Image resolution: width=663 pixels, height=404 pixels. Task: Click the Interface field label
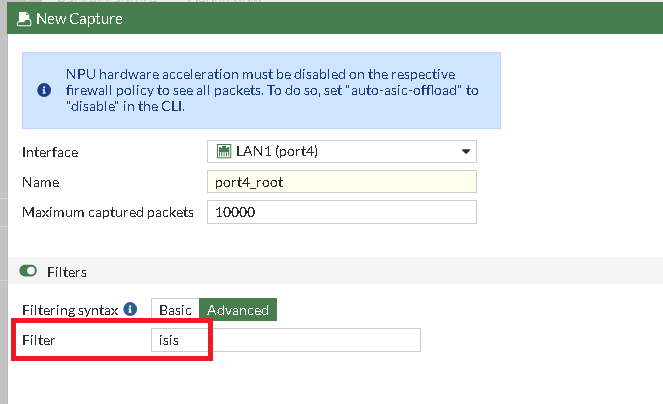[x=50, y=152]
